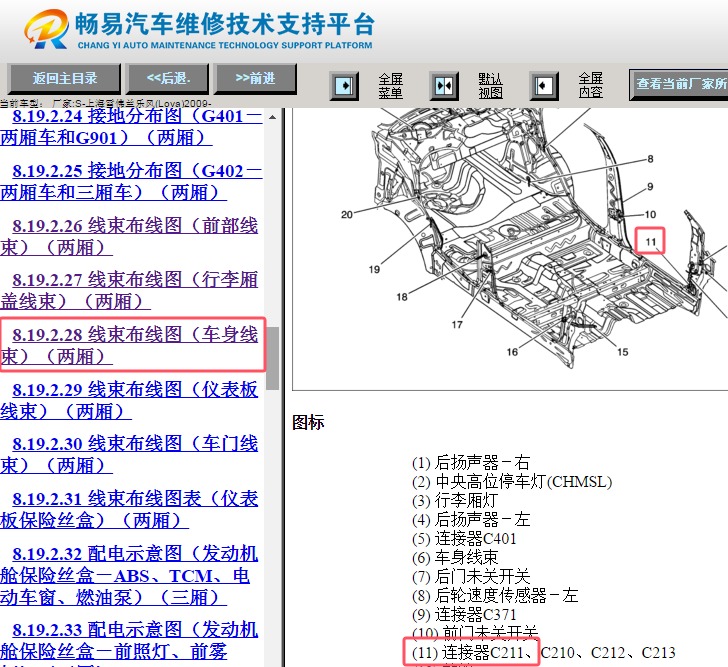Click callout number 10 in diagram

click(x=650, y=214)
